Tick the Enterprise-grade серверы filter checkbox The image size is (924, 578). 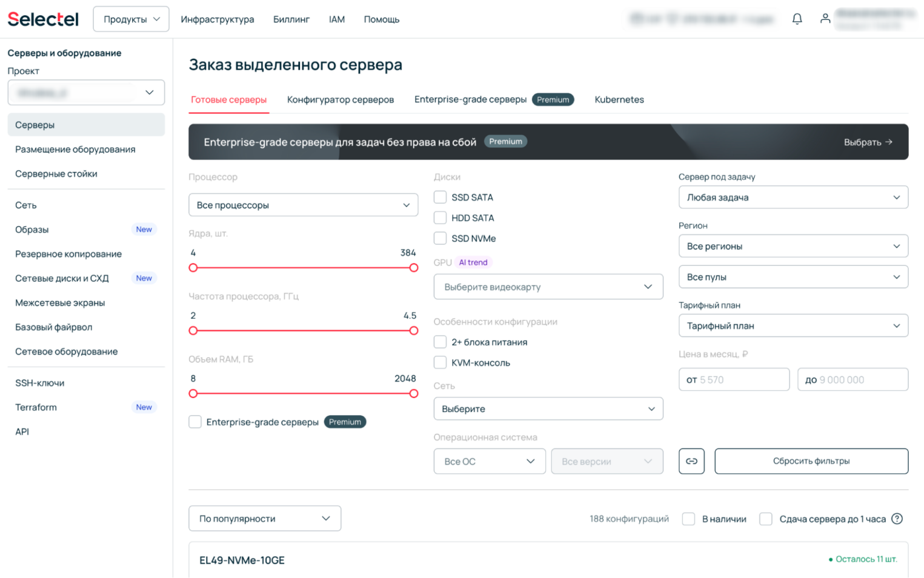(195, 422)
